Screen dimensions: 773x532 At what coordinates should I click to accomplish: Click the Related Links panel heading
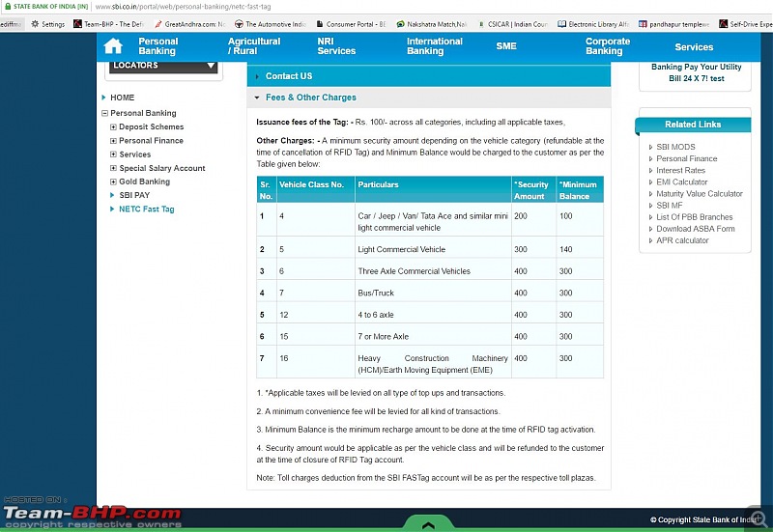pos(693,125)
